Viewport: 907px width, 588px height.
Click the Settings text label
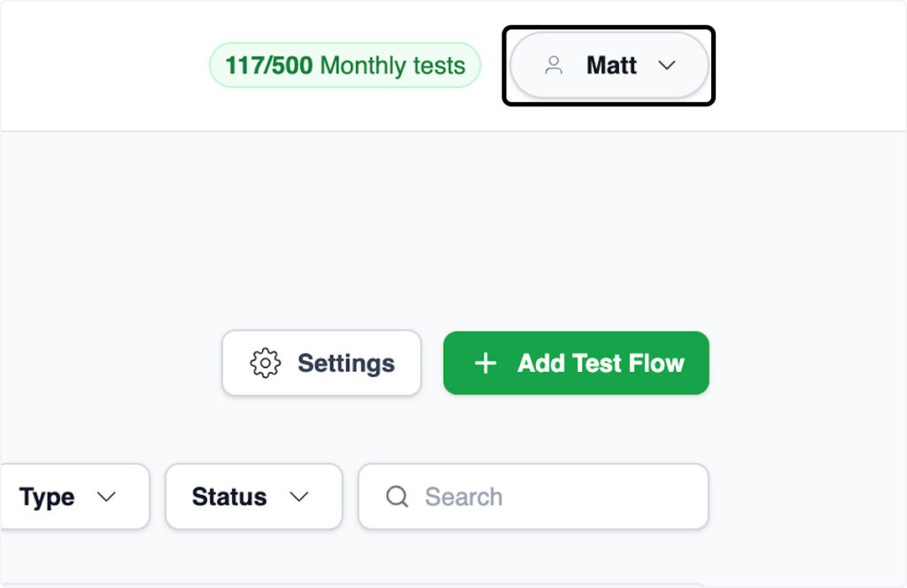(346, 363)
